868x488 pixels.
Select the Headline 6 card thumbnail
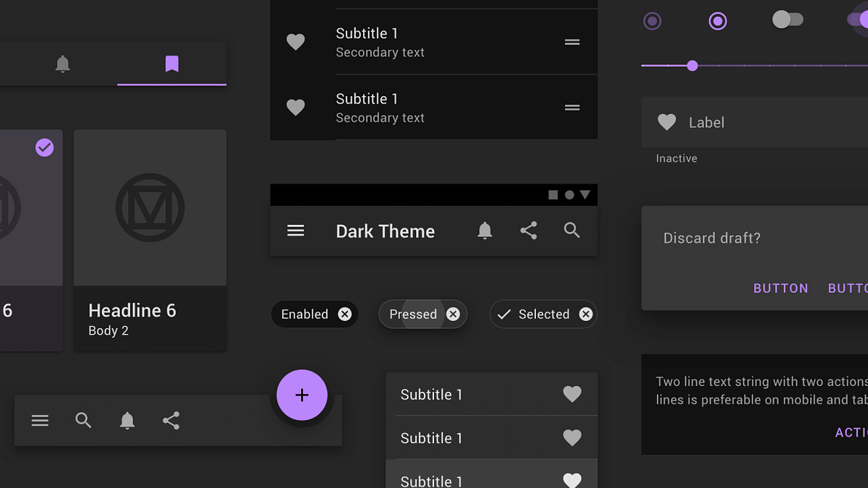click(x=150, y=207)
